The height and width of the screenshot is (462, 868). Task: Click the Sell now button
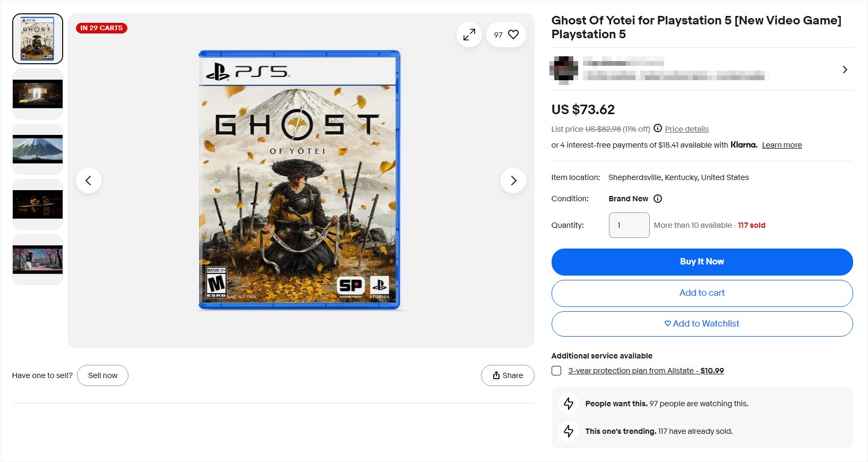tap(102, 375)
